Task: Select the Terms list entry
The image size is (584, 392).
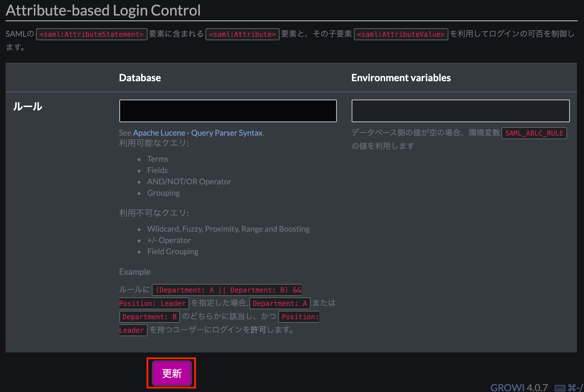Action: click(x=157, y=159)
